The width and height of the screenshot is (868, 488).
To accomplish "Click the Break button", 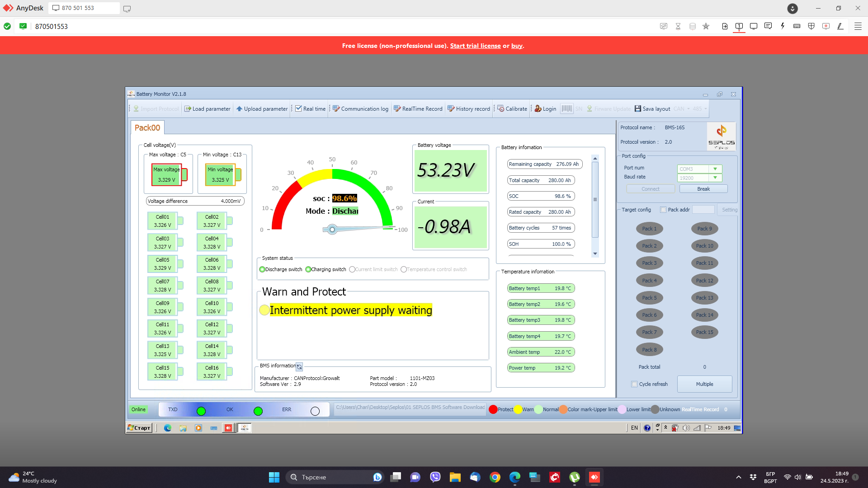I will pyautogui.click(x=703, y=189).
